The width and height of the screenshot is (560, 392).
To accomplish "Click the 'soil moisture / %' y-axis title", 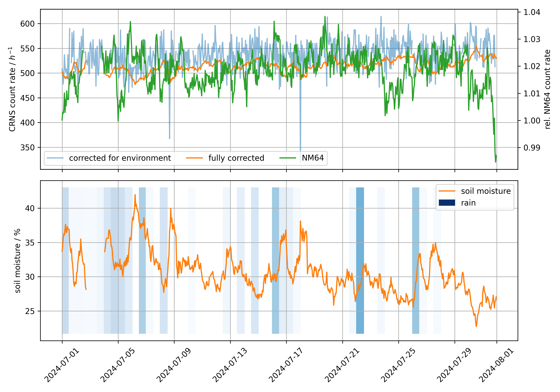I will (17, 261).
